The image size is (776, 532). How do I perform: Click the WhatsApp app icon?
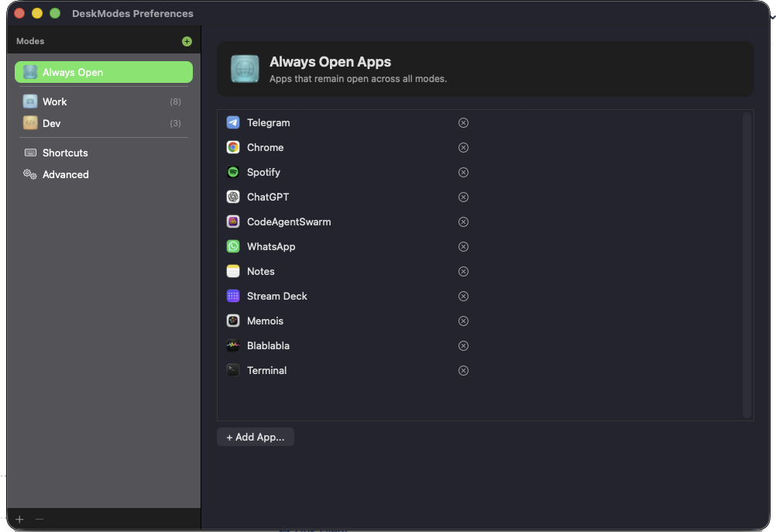233,246
